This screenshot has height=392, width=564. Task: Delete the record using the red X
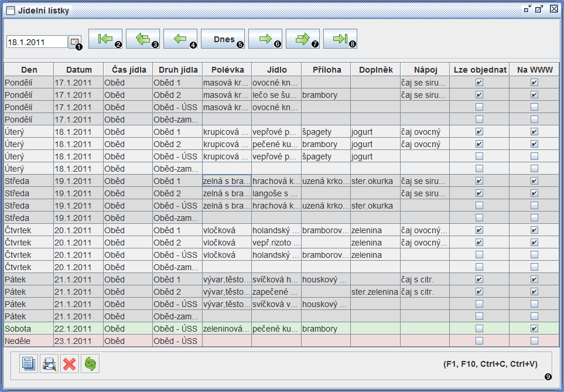tap(69, 364)
